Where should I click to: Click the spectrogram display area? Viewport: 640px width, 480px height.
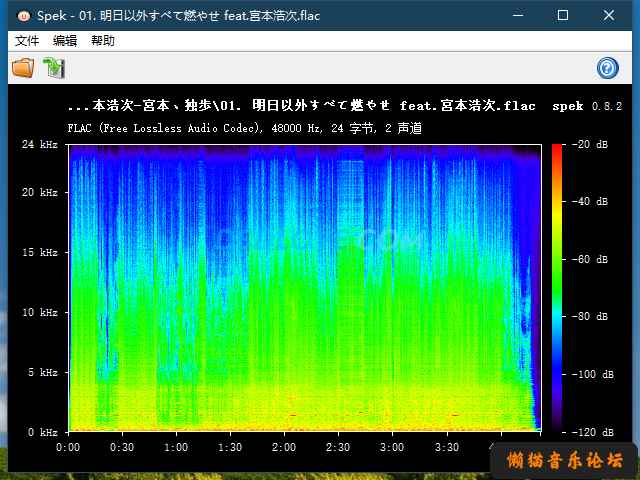click(x=305, y=288)
